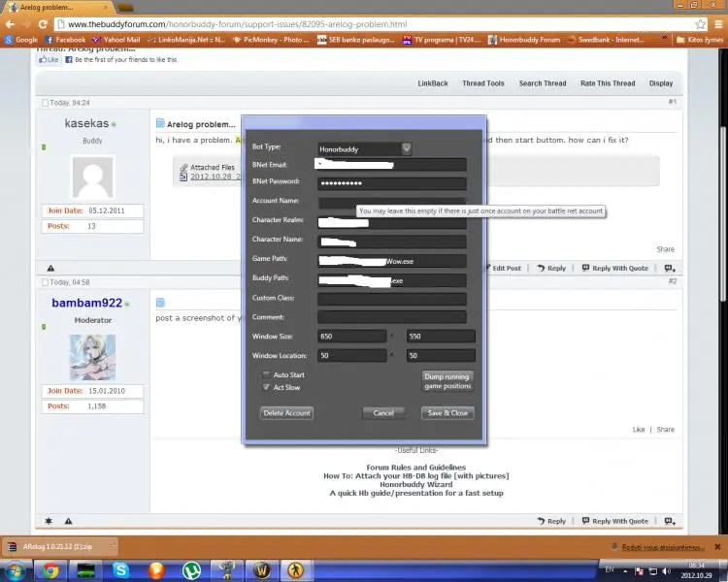Image resolution: width=728 pixels, height=582 pixels.
Task: Open Kitos žymės bookmarks folder
Action: pos(700,40)
